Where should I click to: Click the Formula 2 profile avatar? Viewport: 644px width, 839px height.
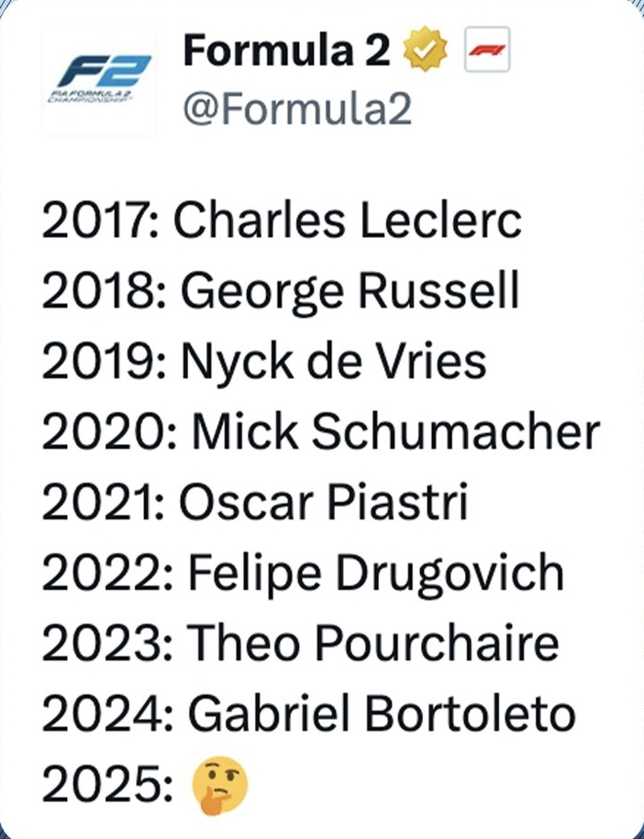pos(99,80)
